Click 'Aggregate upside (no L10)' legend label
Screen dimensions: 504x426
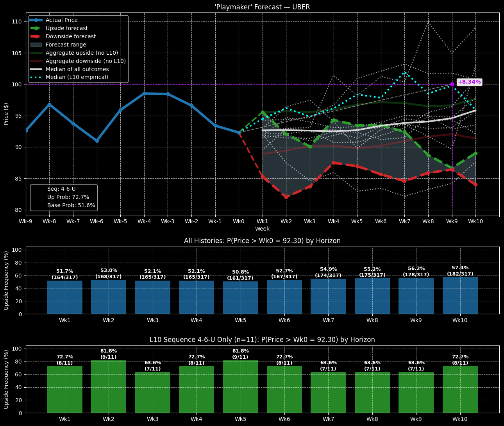[82, 53]
